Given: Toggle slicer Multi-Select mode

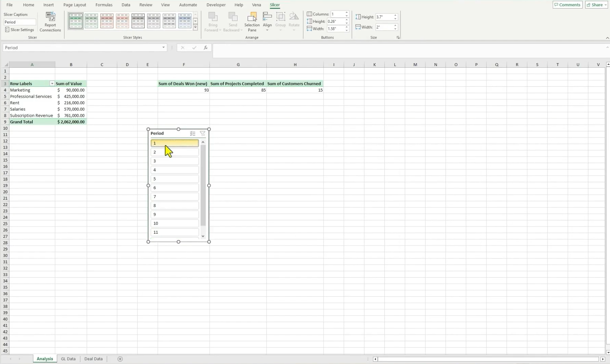Looking at the screenshot, I should click(193, 134).
